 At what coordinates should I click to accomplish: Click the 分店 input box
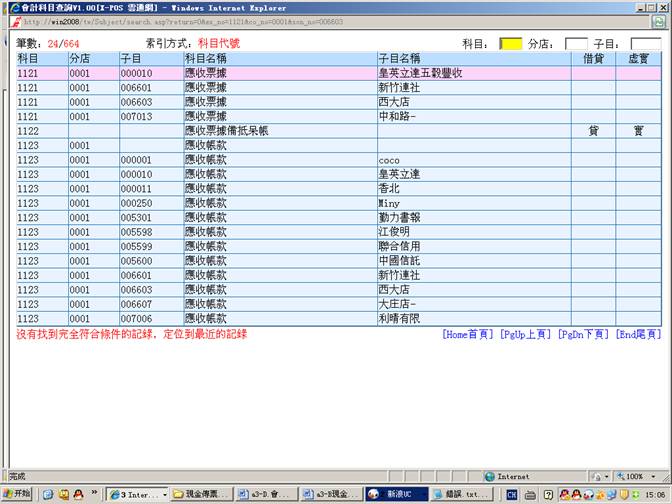pyautogui.click(x=576, y=44)
